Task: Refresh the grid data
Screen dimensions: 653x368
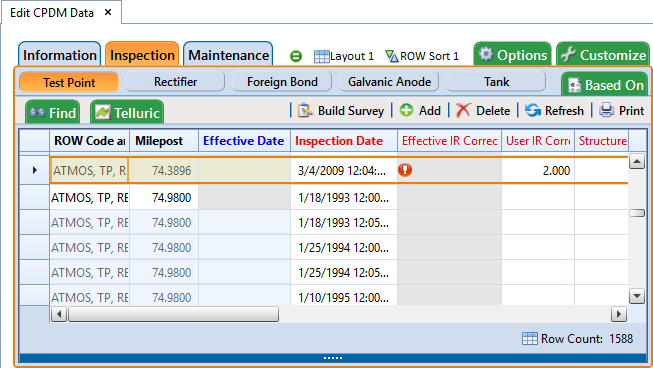Action: click(554, 111)
